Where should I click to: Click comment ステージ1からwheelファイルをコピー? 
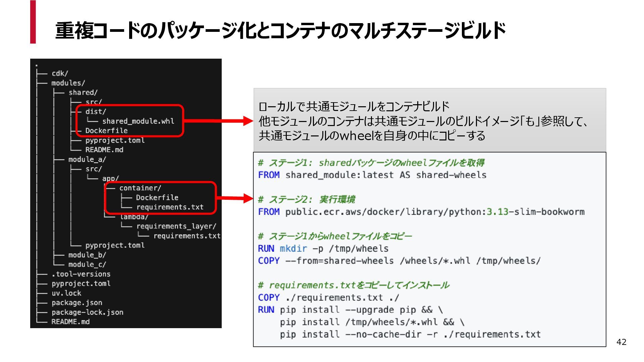click(x=334, y=236)
